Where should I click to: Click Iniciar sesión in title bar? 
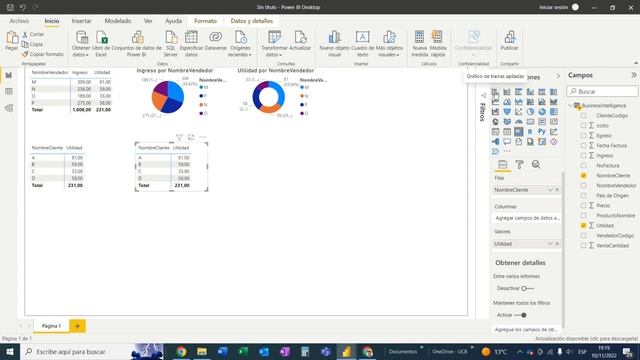point(554,7)
